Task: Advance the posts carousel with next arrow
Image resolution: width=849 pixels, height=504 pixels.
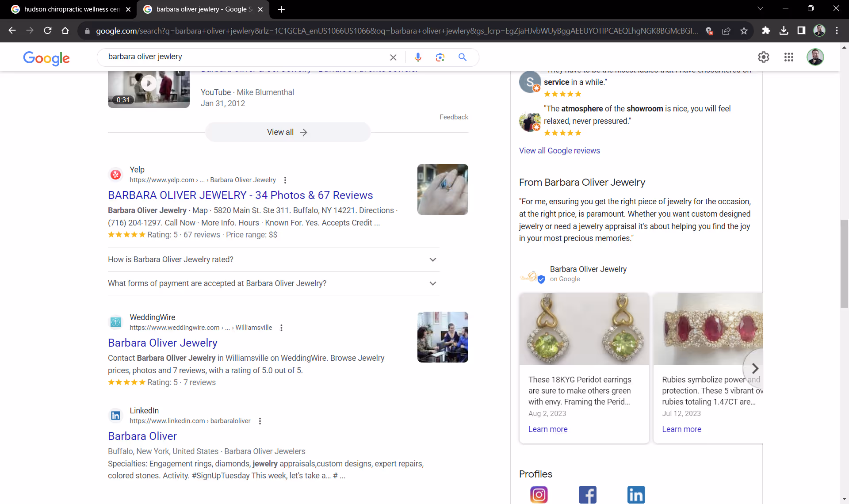Action: pyautogui.click(x=755, y=368)
